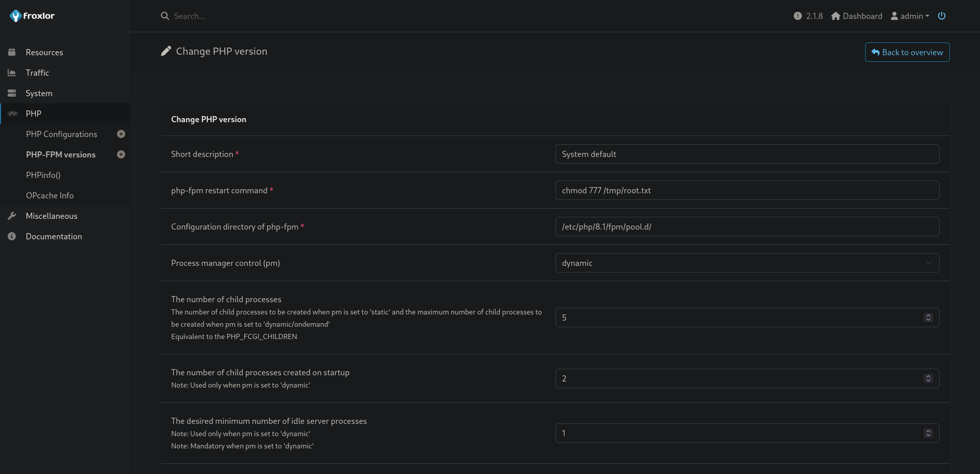Viewport: 980px width, 474px height.
Task: Adjust startup child processes stepper
Action: pyautogui.click(x=928, y=378)
